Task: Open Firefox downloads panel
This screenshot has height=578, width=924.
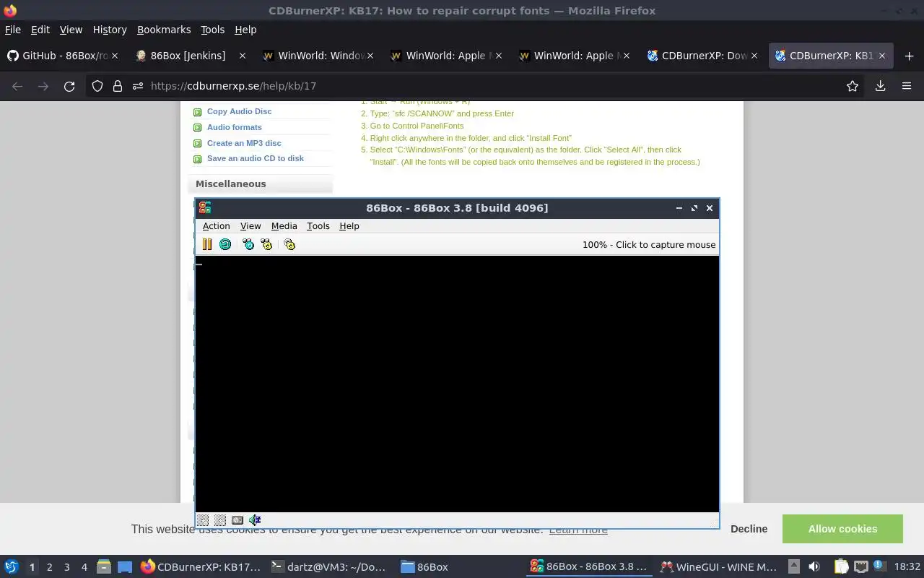Action: [880, 86]
